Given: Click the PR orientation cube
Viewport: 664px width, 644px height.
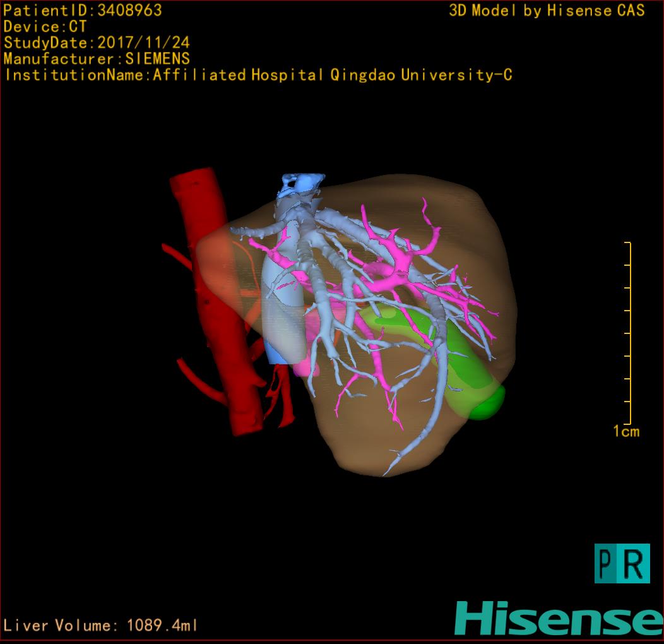Looking at the screenshot, I should point(622,563).
